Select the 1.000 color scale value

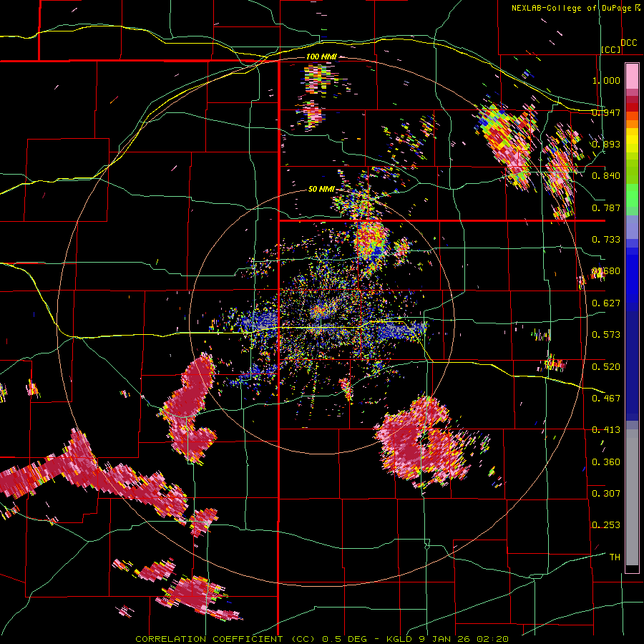[606, 80]
